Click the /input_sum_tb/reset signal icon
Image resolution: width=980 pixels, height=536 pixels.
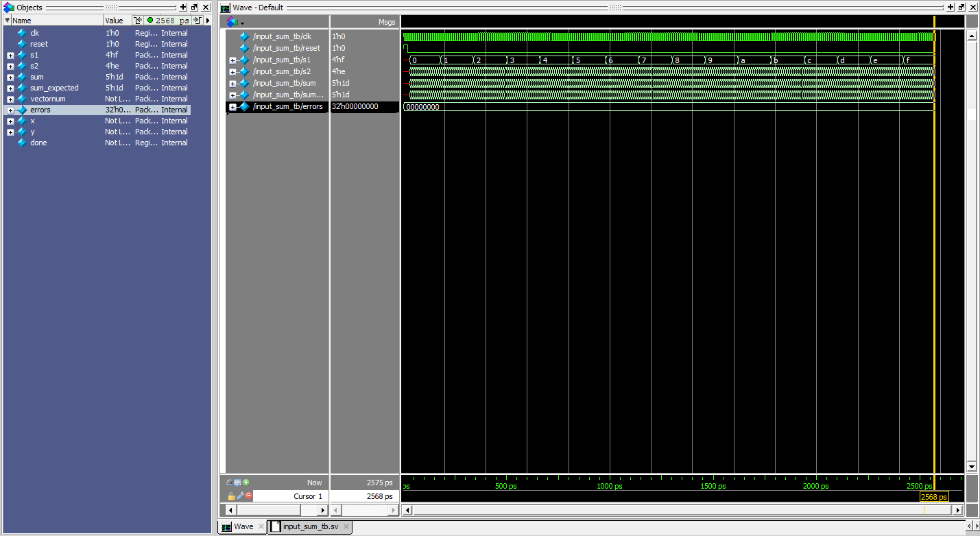pyautogui.click(x=244, y=48)
